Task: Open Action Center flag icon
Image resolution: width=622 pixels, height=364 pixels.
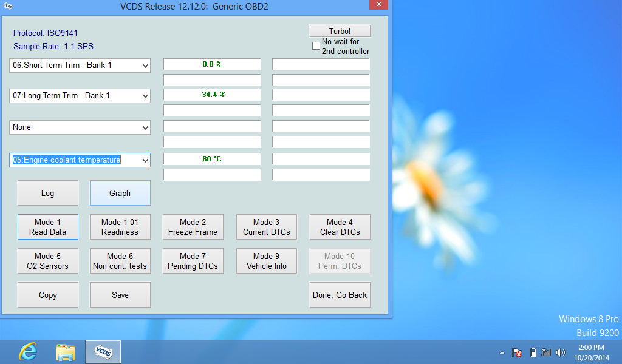Action: click(516, 352)
